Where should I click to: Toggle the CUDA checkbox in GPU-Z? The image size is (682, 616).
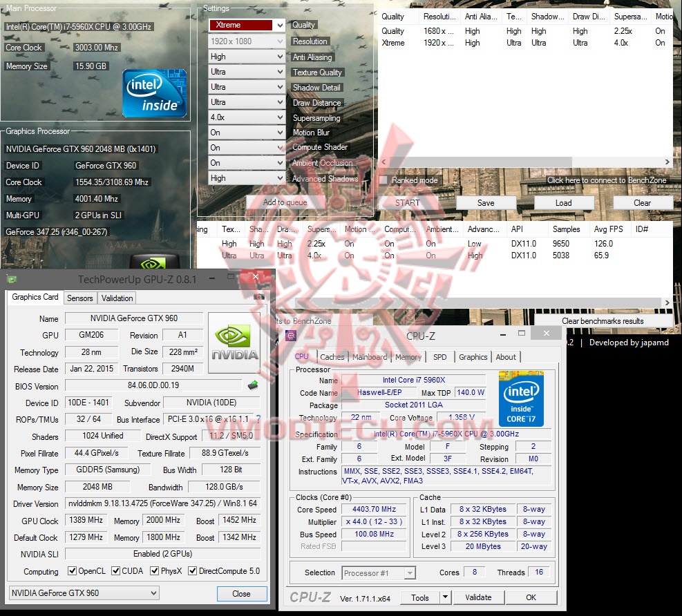pos(115,571)
